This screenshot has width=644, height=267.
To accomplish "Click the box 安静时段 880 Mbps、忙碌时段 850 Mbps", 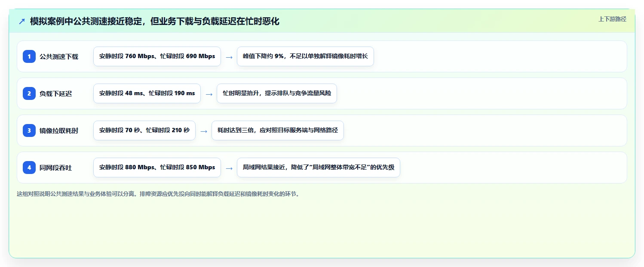I will click(157, 168).
